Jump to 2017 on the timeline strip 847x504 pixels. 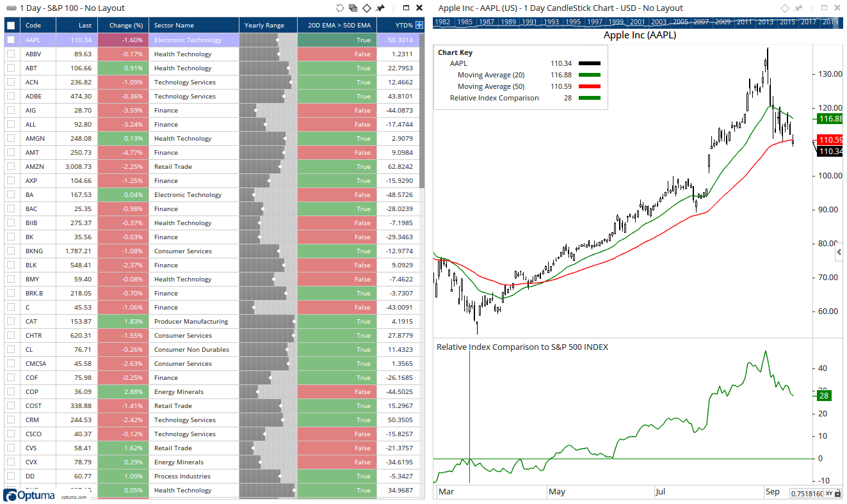[809, 22]
